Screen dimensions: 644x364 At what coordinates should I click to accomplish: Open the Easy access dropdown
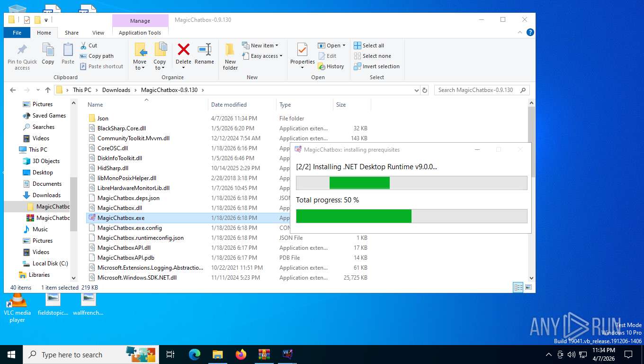[262, 56]
